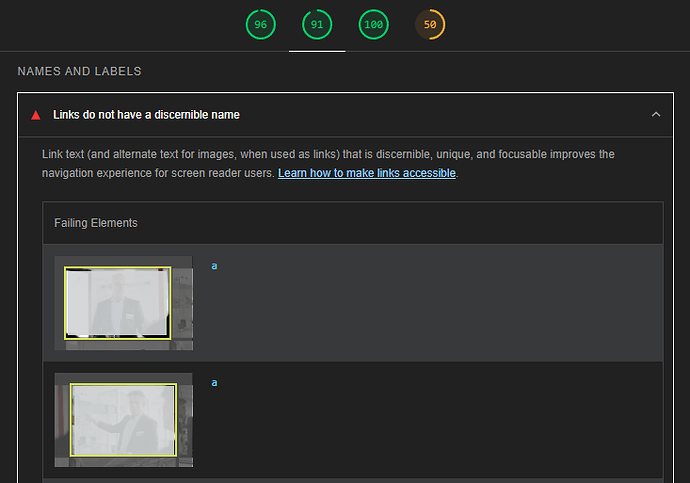Screen dimensions: 690x483
Task: Click the first failing element thumbnail
Action: click(124, 303)
